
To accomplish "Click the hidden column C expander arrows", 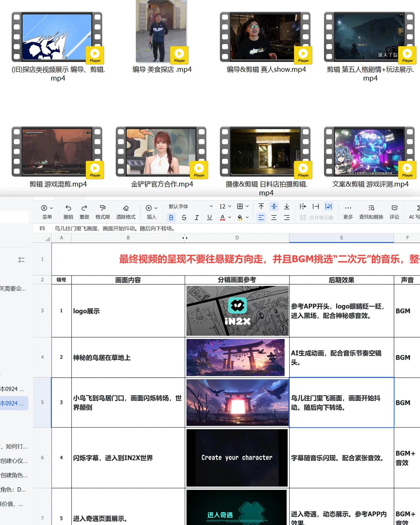I will 185,238.
